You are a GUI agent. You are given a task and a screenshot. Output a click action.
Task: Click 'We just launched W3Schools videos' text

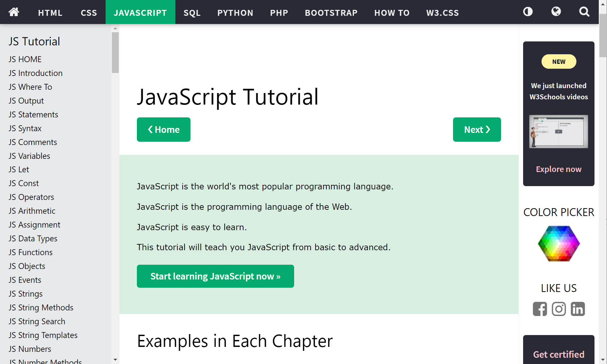coord(559,91)
